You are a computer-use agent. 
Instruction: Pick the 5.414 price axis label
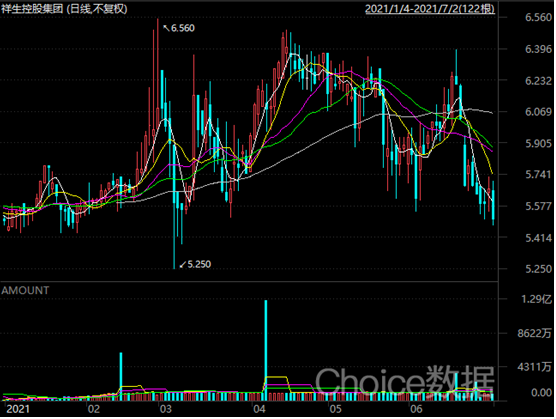(x=539, y=238)
